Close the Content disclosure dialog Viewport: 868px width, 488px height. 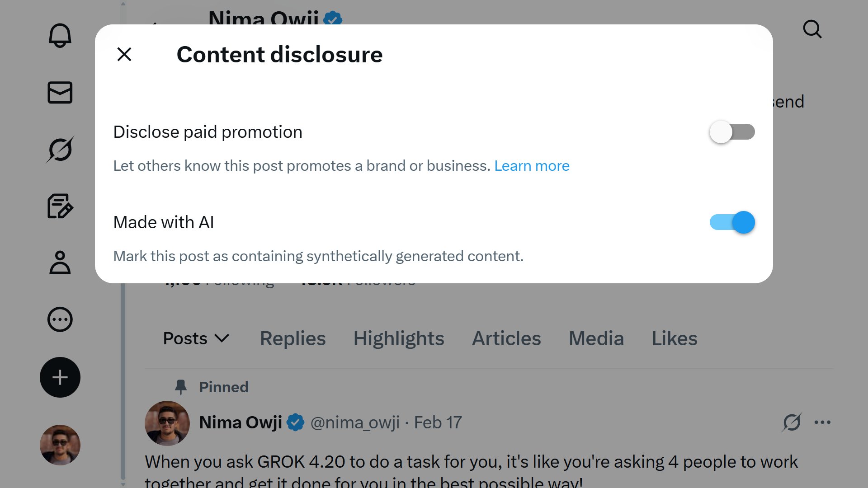(x=124, y=54)
